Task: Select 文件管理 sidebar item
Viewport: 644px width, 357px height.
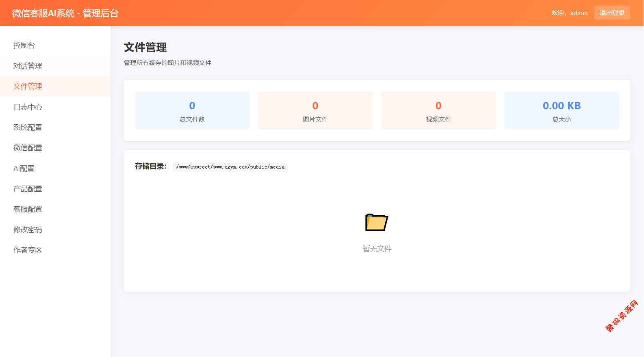Action: [28, 86]
